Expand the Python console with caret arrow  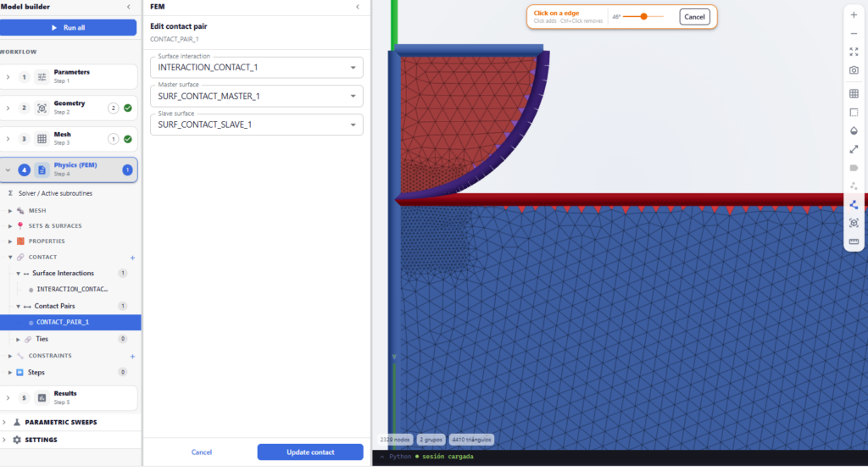(382, 457)
